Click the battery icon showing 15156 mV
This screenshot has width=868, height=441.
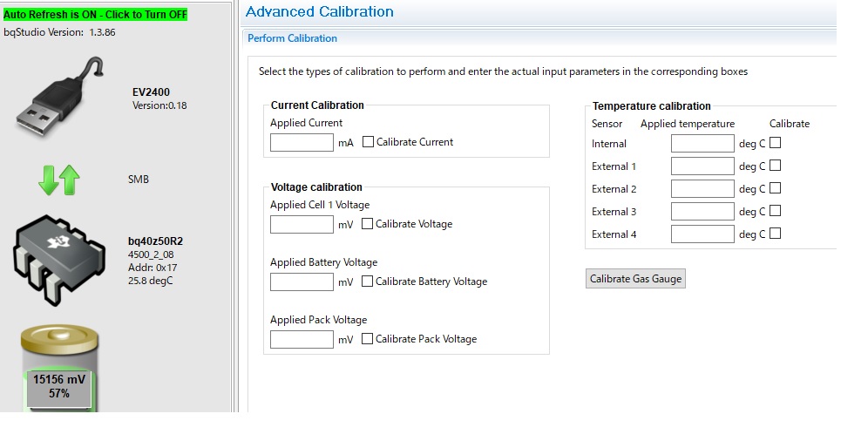59,369
